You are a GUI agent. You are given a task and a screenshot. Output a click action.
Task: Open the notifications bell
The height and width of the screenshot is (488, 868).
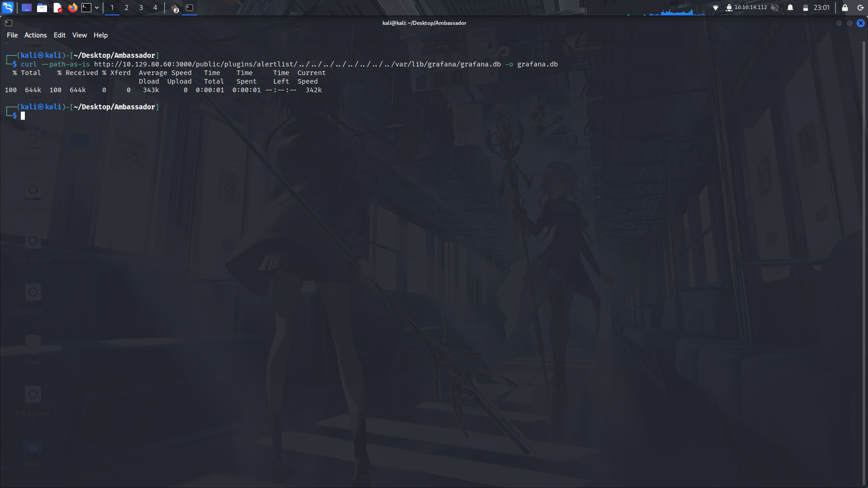click(x=790, y=7)
